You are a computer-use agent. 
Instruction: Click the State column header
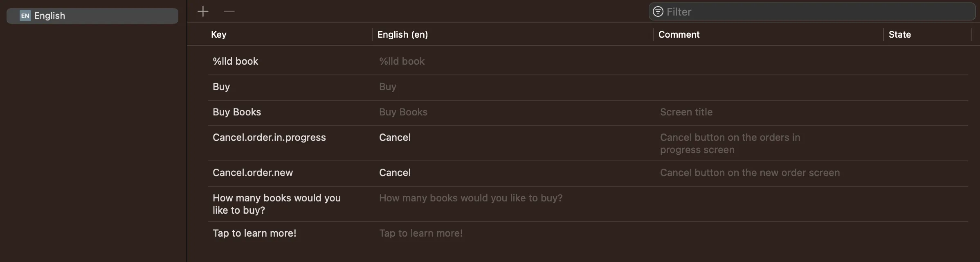pos(899,34)
